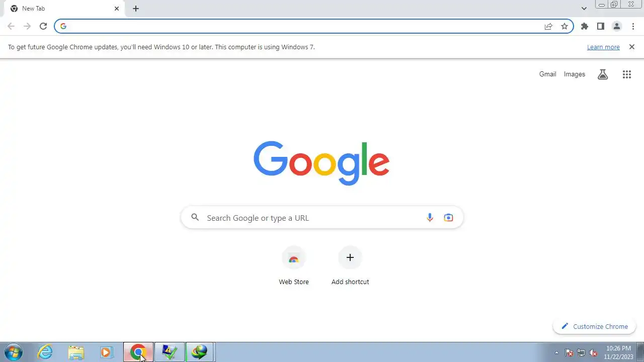
Task: Open a new tab with plus button
Action: (136, 9)
